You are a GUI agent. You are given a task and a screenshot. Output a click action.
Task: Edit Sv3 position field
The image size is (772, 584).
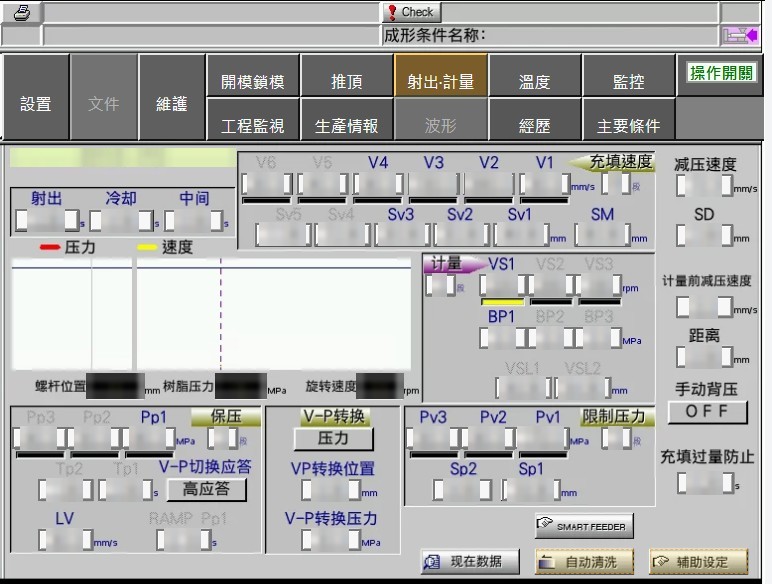(402, 234)
